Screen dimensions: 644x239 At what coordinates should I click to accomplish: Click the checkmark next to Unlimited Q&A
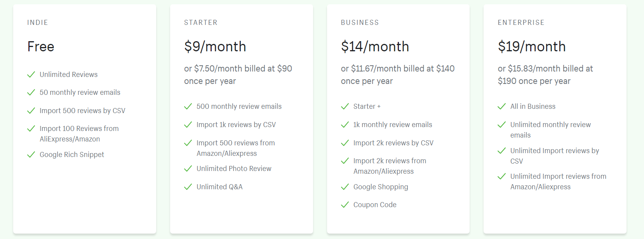pos(188,187)
